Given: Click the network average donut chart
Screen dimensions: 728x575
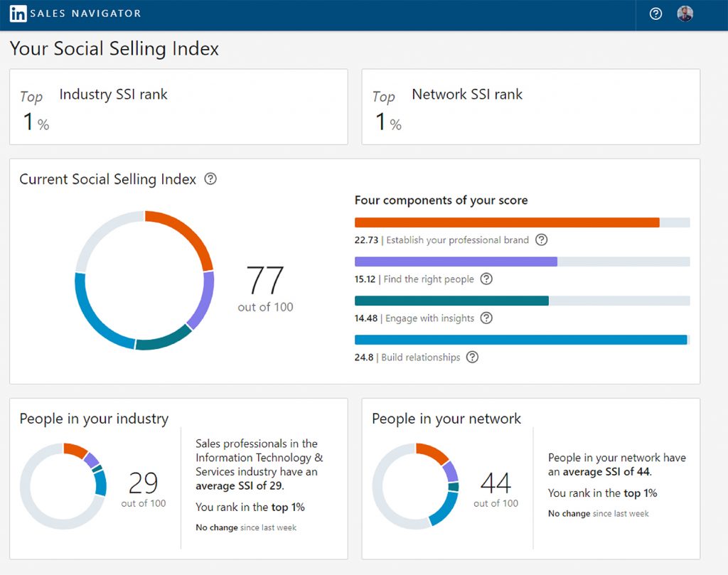Looking at the screenshot, I should point(415,486).
